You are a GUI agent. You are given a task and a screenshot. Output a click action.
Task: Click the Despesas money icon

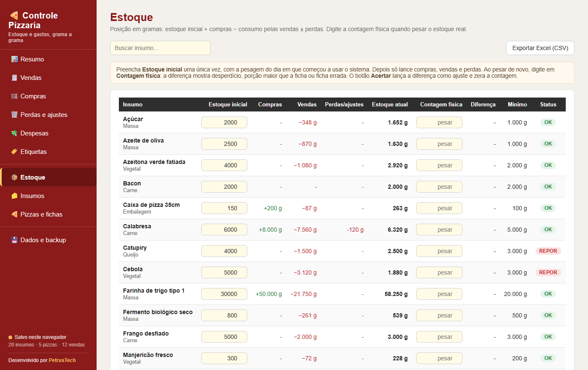[x=14, y=133]
